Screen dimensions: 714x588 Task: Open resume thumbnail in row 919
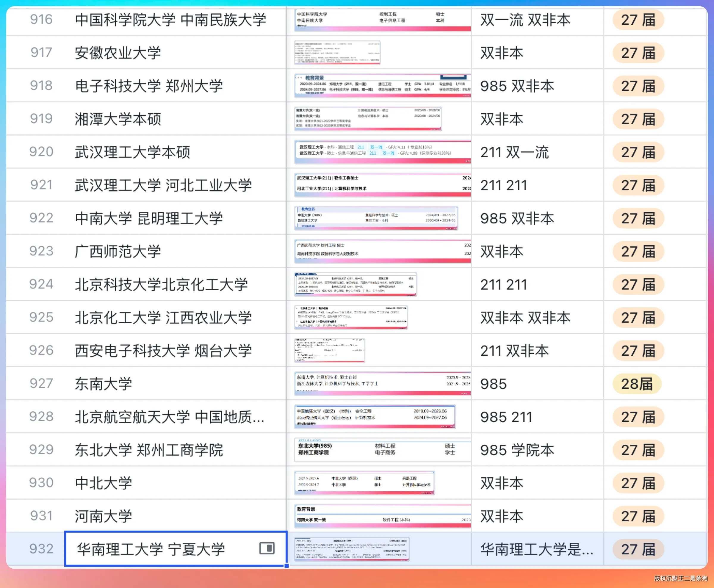(x=368, y=119)
